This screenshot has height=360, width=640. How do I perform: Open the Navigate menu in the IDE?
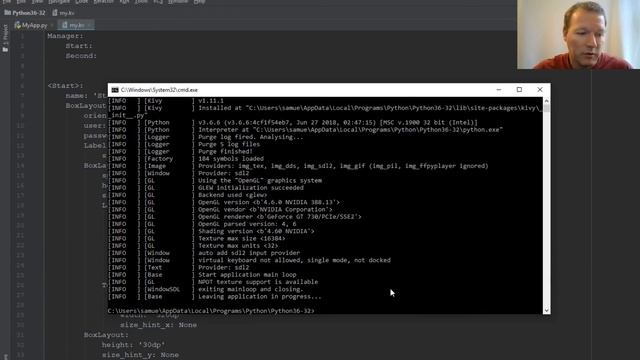coord(59,2)
